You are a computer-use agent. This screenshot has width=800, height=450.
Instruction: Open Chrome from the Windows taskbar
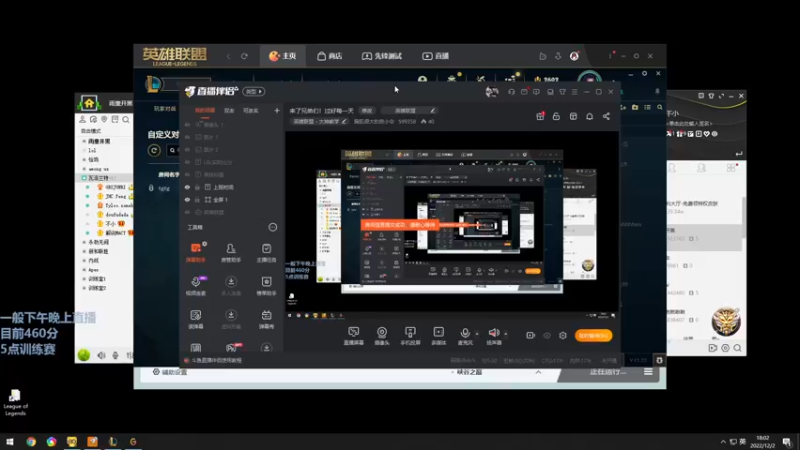click(31, 442)
